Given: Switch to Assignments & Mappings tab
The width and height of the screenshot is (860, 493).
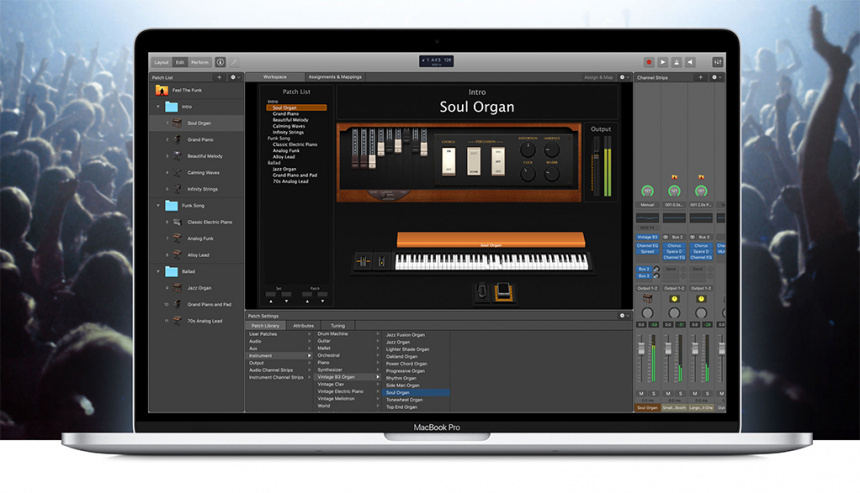Looking at the screenshot, I should coord(335,77).
